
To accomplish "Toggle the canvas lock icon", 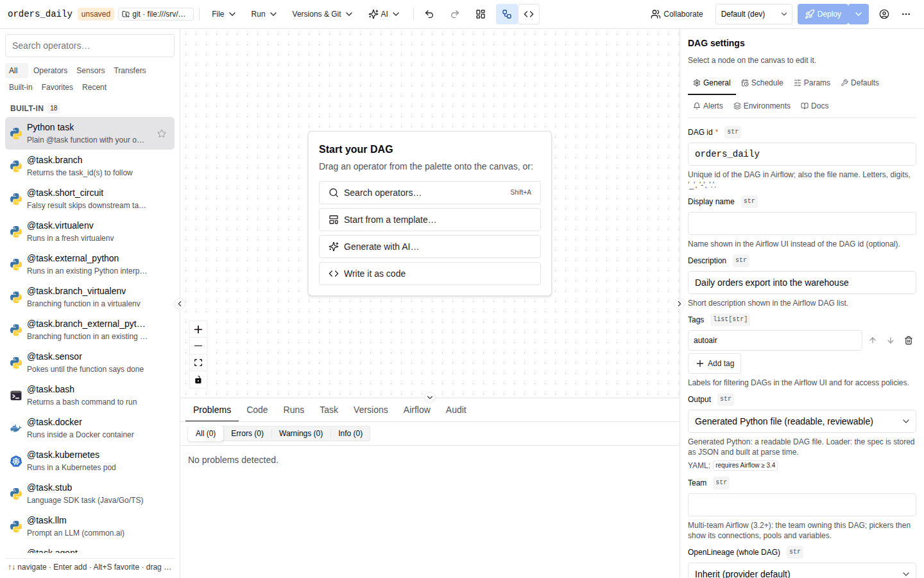I will (198, 380).
